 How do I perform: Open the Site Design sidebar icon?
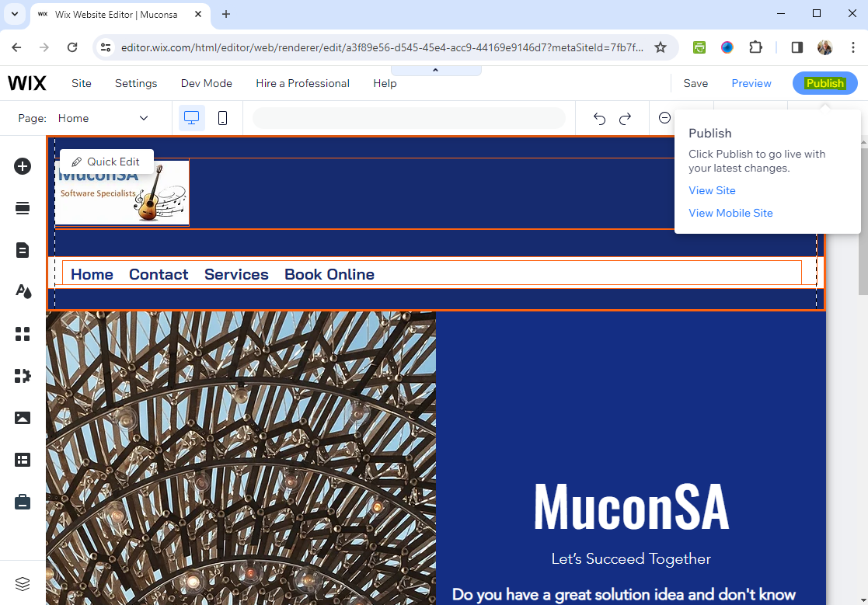23,291
